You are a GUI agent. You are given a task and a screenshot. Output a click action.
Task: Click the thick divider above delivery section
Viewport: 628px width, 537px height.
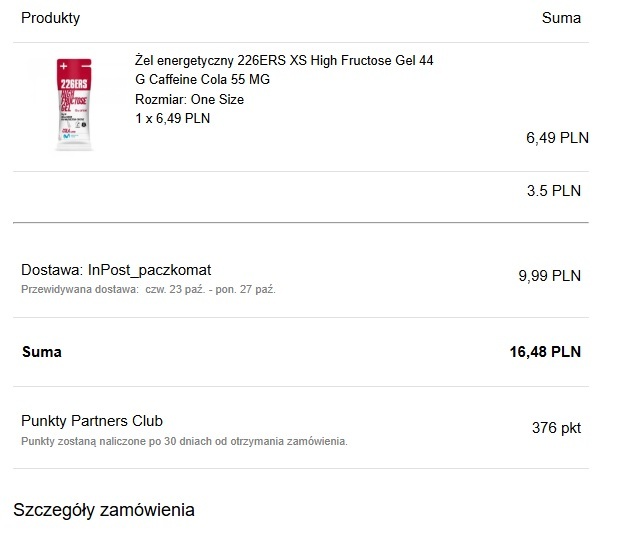point(300,222)
